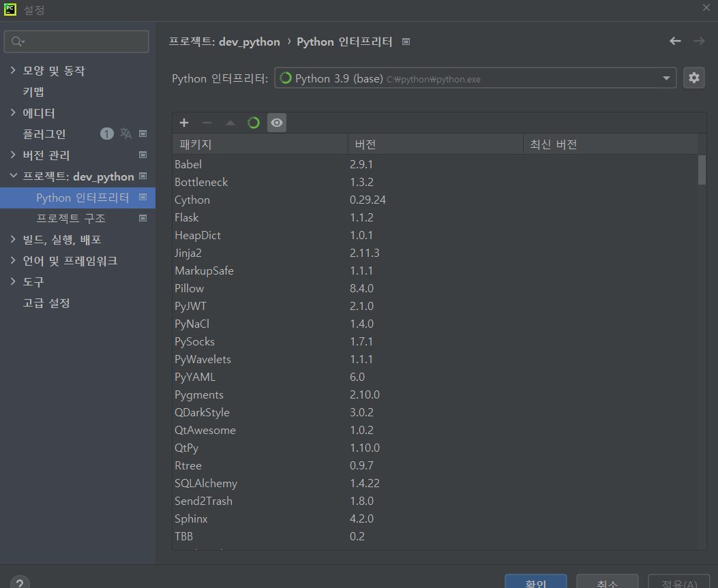718x588 pixels.
Task: Select Python 인터프리터 in the tree
Action: (x=83, y=198)
